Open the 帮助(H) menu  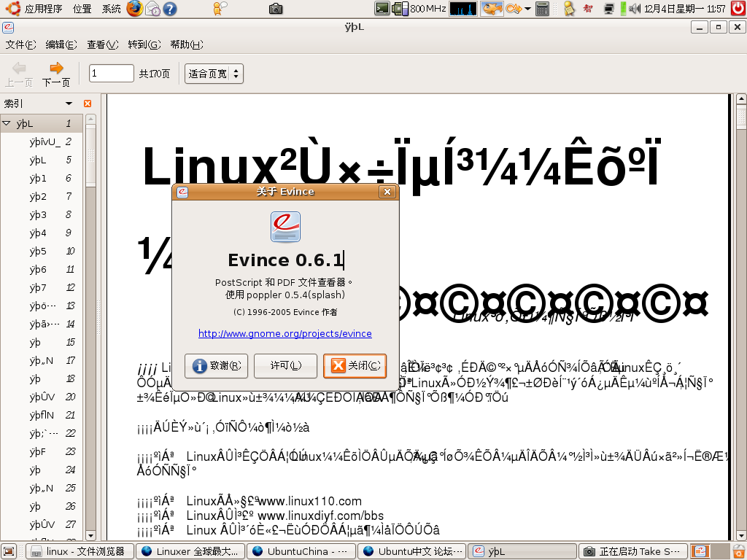coord(186,44)
